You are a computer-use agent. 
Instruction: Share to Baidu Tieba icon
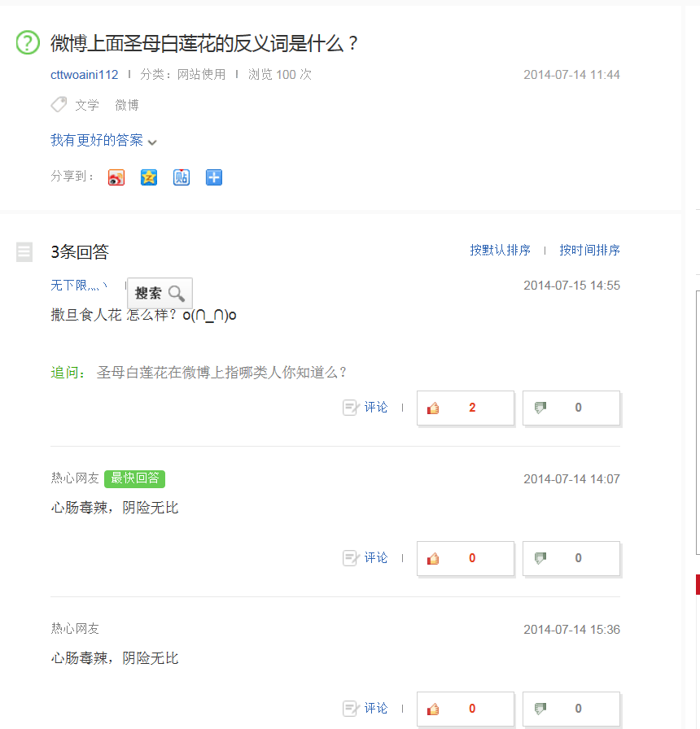(x=182, y=177)
